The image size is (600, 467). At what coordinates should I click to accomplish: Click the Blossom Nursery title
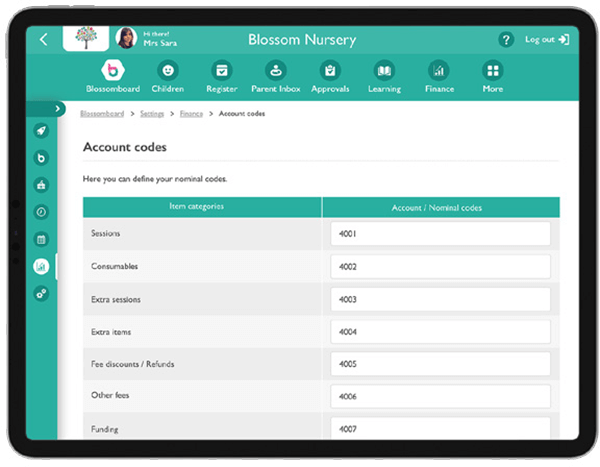pyautogui.click(x=302, y=40)
